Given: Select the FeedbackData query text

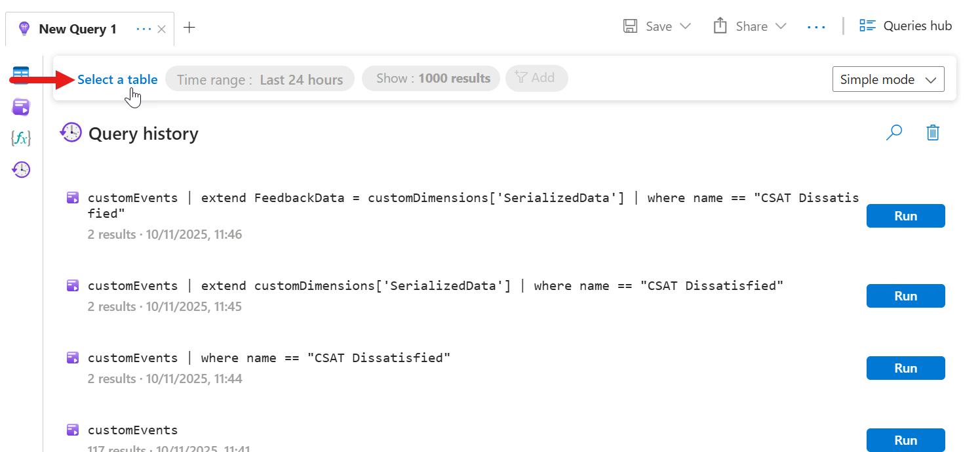Looking at the screenshot, I should (x=473, y=206).
